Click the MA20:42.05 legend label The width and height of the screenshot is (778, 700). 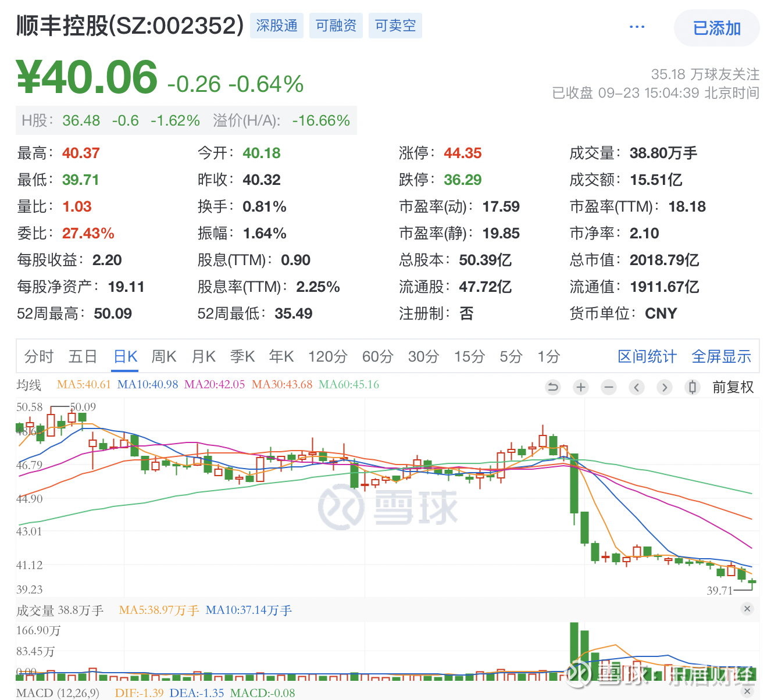click(215, 384)
